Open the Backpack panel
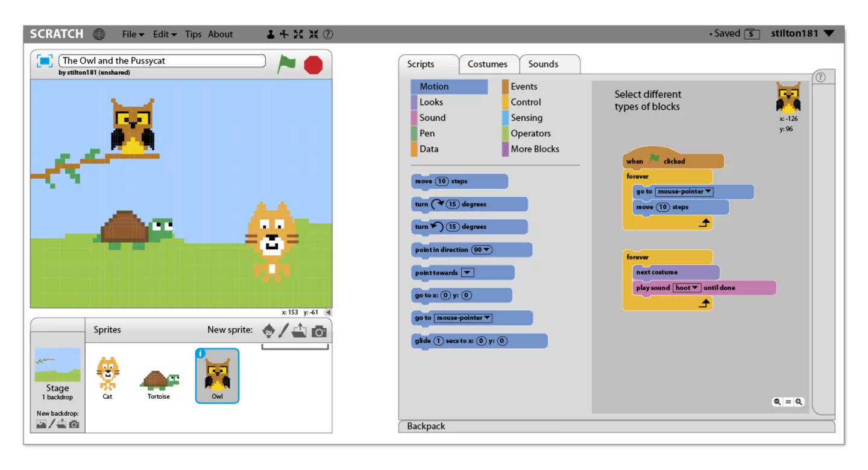 [426, 426]
